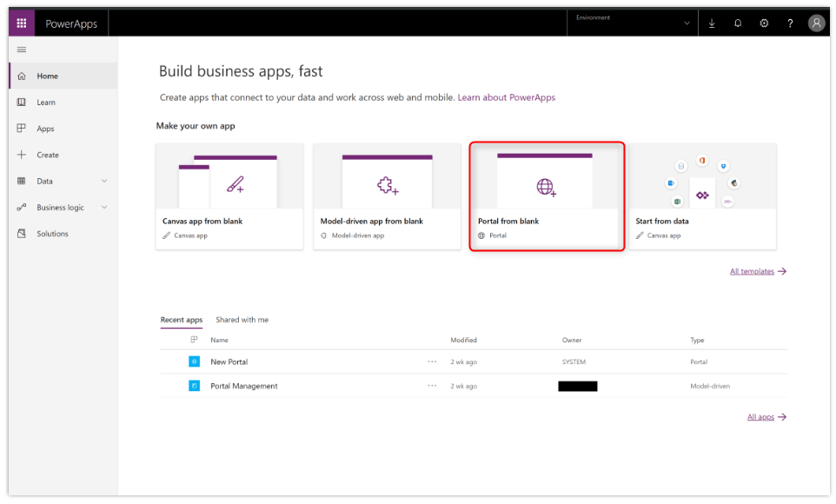The image size is (836, 504).
Task: Click the Model-driven type cell
Action: pyautogui.click(x=710, y=386)
